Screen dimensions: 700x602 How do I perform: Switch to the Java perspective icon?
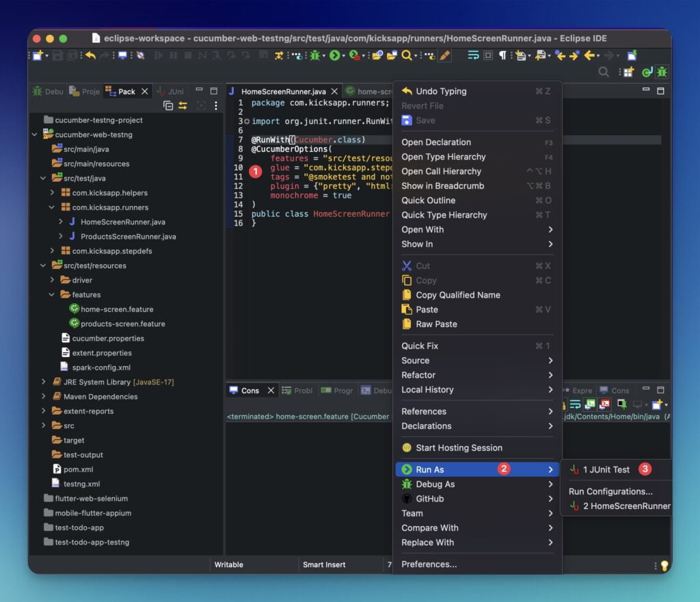click(647, 72)
